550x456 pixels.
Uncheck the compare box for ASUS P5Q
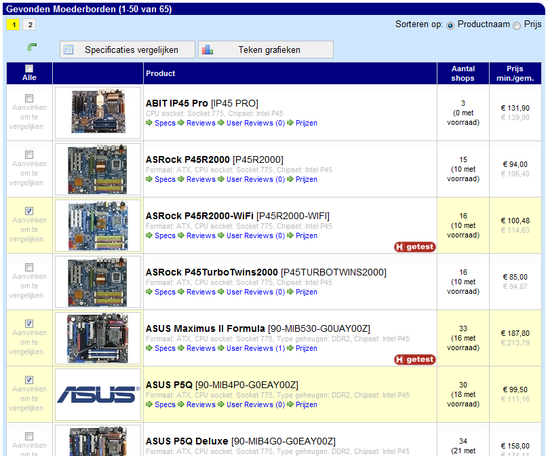pyautogui.click(x=29, y=380)
